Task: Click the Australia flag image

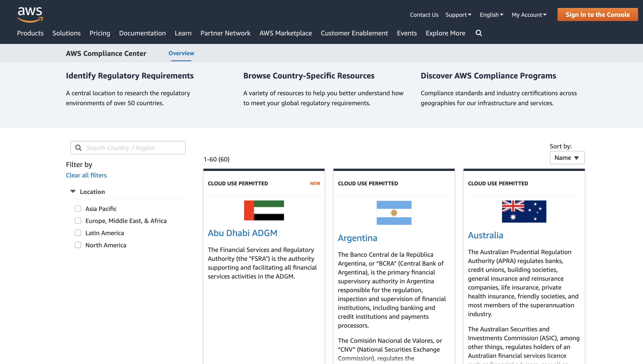Action: [524, 212]
